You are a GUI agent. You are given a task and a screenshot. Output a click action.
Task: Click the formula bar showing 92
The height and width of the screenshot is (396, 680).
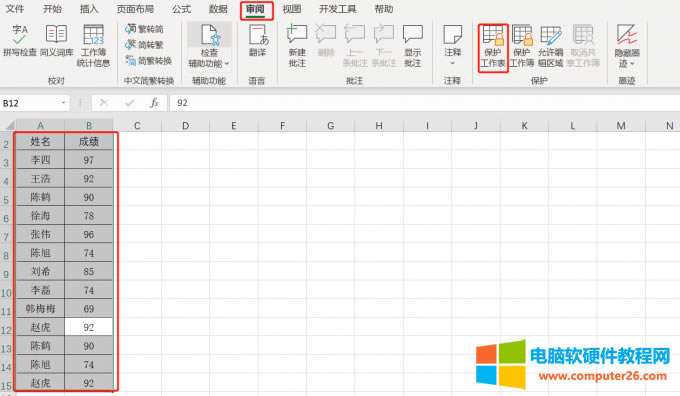(x=424, y=103)
